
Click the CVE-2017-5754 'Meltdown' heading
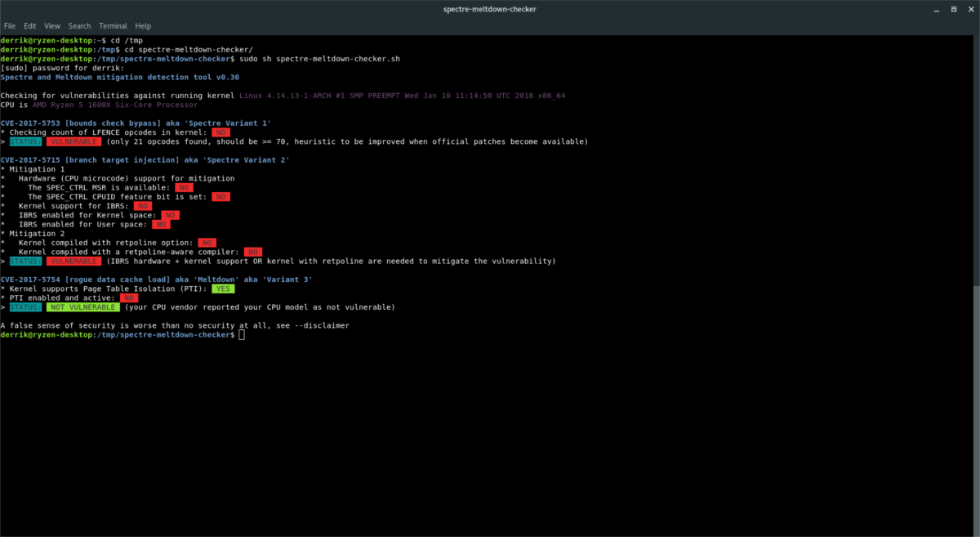tap(156, 280)
